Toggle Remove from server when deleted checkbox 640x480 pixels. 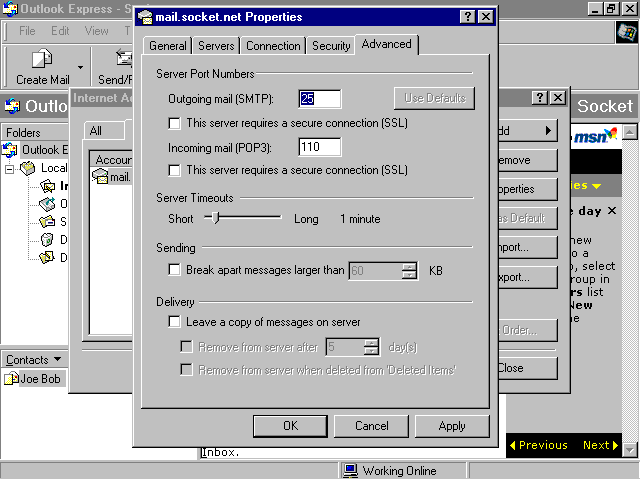click(187, 370)
